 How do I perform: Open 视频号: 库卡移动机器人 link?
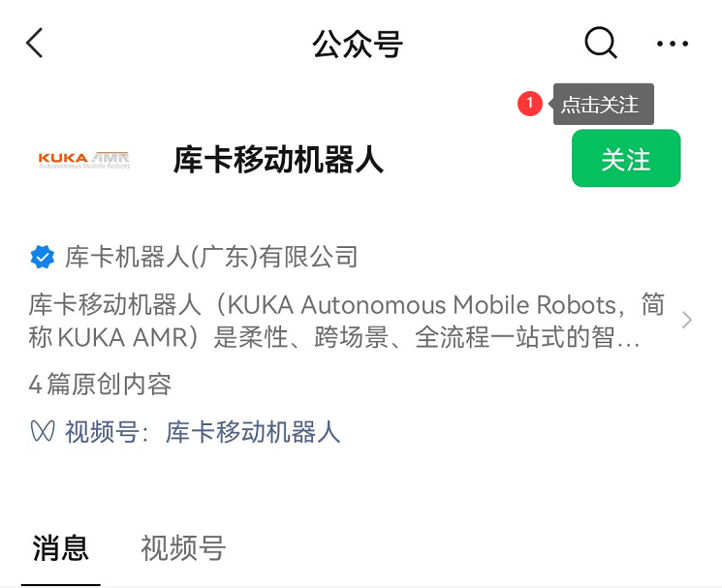point(185,432)
